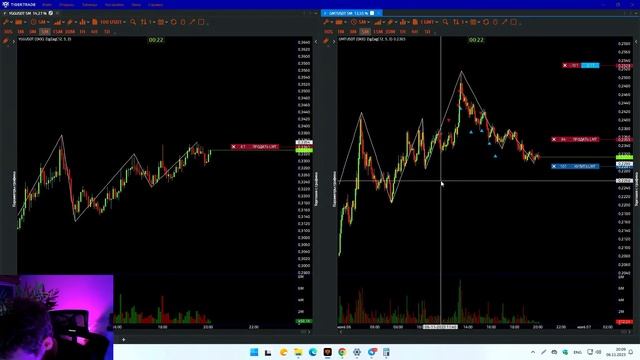Select 4H timeframe in GMTUSDT chart

415,31
